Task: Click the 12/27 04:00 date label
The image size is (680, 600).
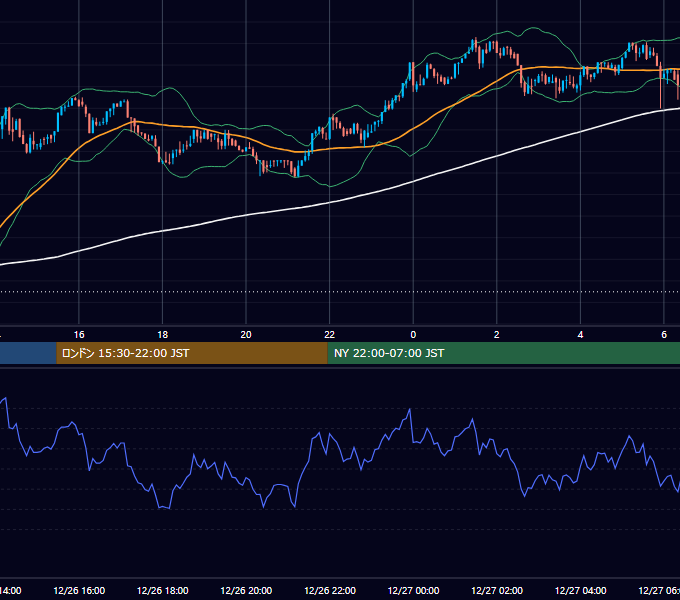Action: click(x=580, y=591)
